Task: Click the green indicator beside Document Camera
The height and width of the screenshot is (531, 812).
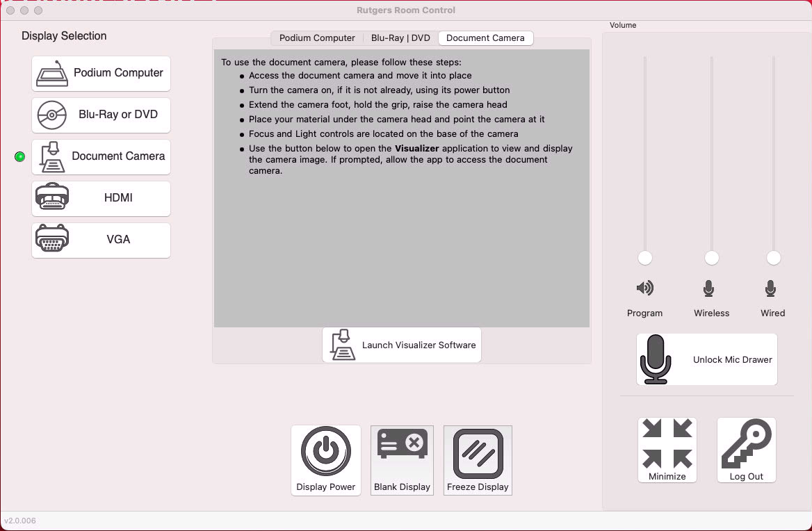Action: 19,156
